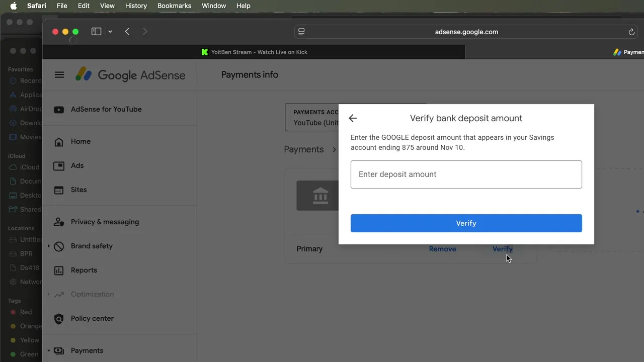The image size is (644, 362).
Task: Click the Ads sidebar icon
Action: pyautogui.click(x=59, y=166)
